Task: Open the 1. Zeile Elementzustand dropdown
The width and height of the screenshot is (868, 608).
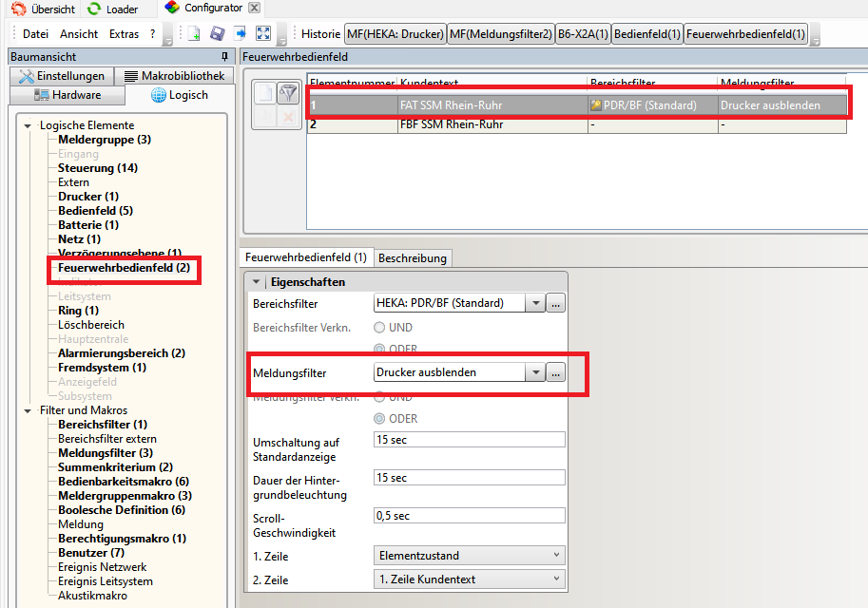Action: 470,556
